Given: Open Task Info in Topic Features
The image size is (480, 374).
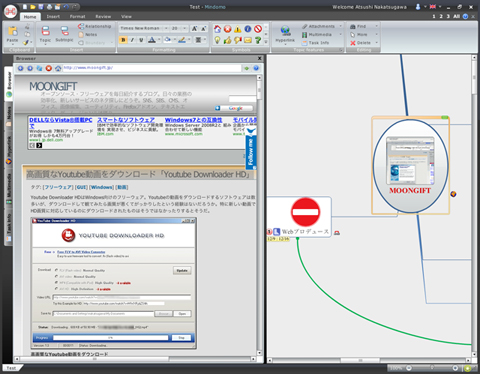Looking at the screenshot, I should click(315, 43).
